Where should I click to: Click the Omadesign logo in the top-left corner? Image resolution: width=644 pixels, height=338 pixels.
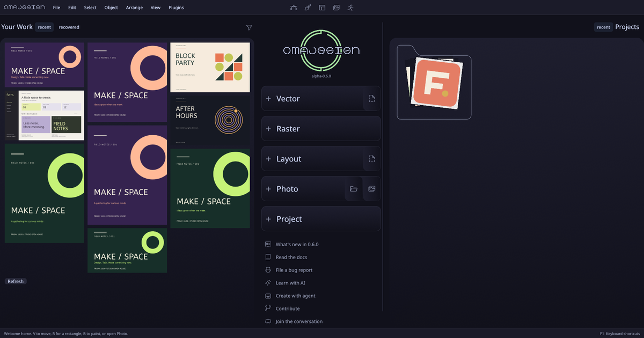[x=25, y=8]
